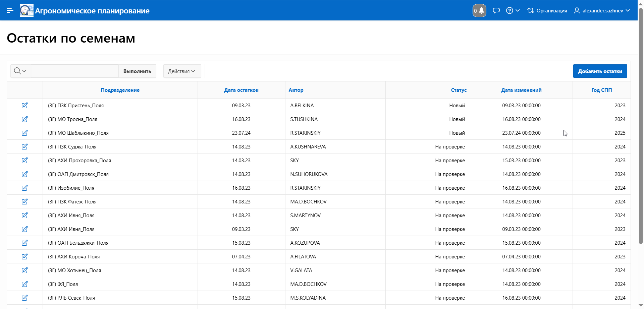Click the Добавить остатки button

[x=600, y=71]
